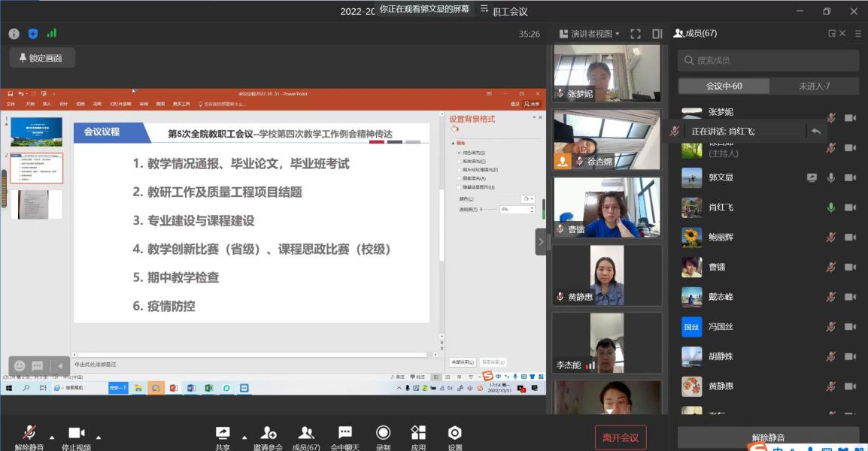Toggle camera icon for 冯国丝

tap(850, 327)
